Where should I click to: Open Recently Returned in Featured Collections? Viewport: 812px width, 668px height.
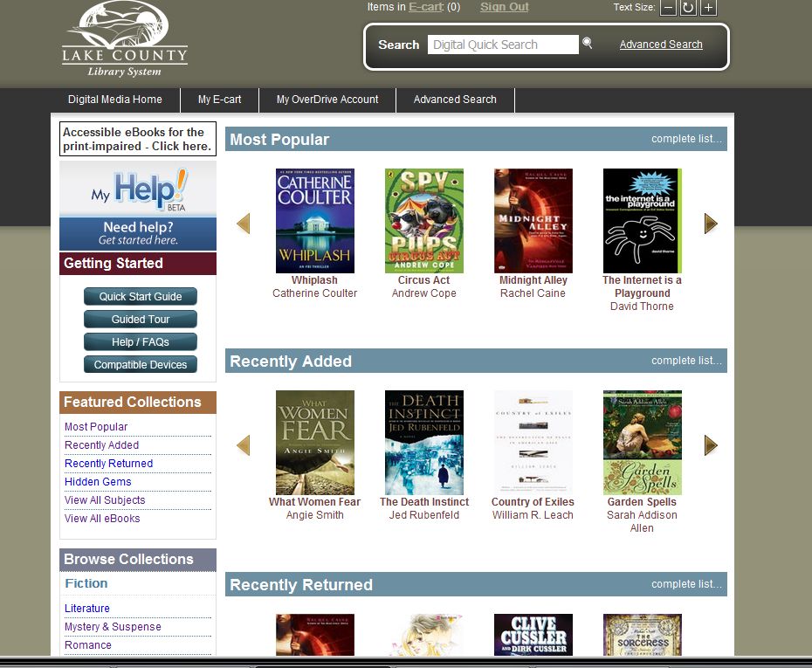coord(109,464)
